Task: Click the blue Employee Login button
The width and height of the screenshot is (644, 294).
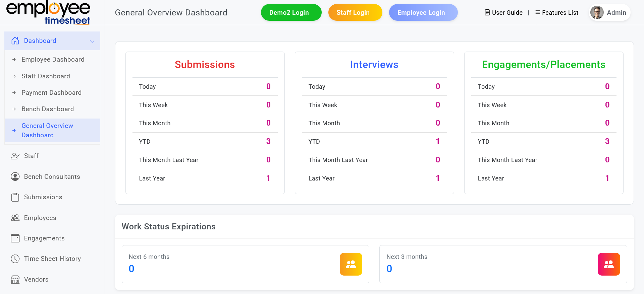Action: [x=423, y=13]
